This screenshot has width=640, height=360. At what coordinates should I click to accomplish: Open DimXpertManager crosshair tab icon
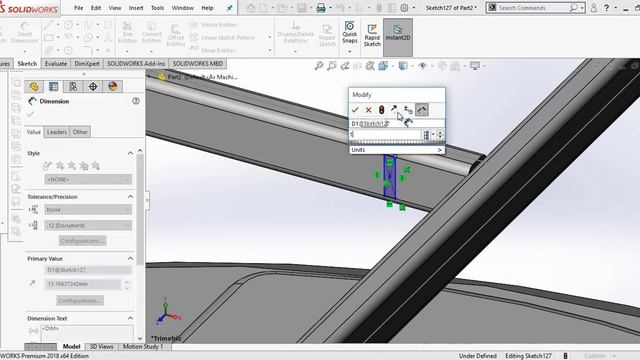click(93, 87)
